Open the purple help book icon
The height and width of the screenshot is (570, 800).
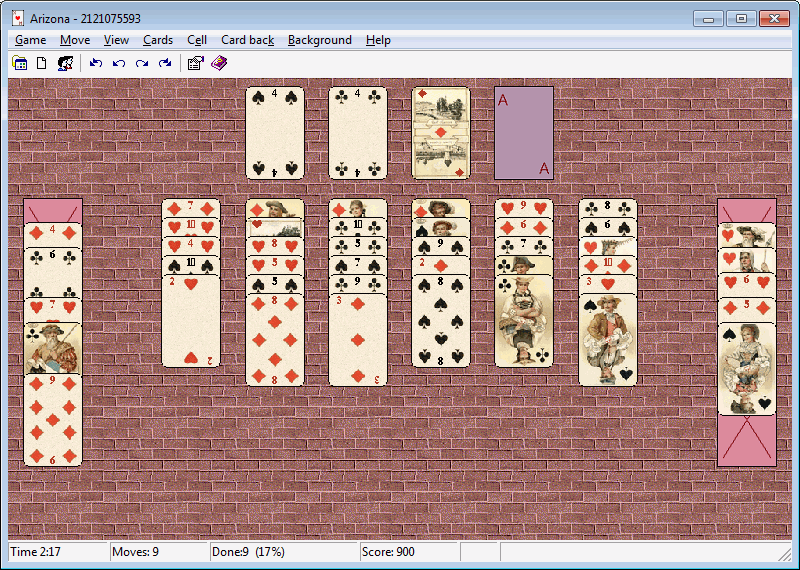tap(219, 63)
